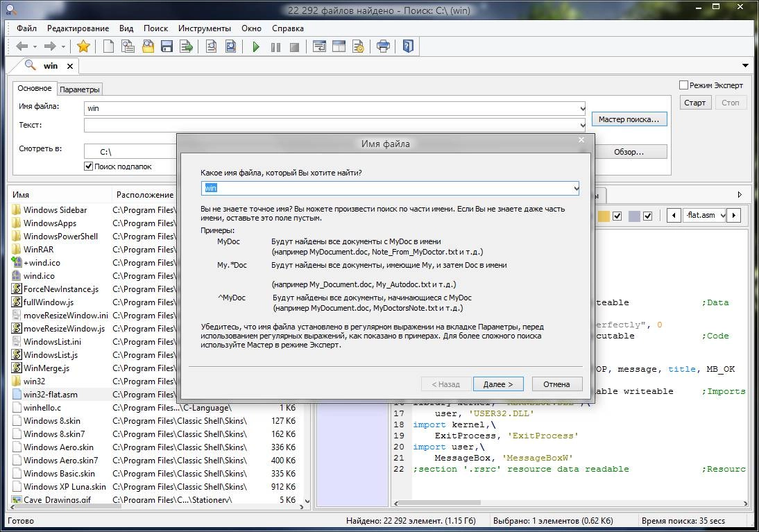Expand the Имя файла combo box arrow

click(582, 108)
